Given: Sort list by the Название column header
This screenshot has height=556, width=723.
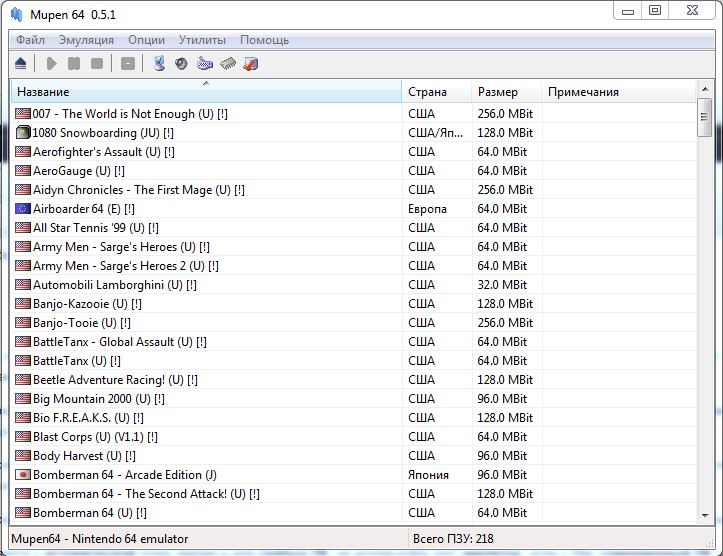Looking at the screenshot, I should coord(206,92).
